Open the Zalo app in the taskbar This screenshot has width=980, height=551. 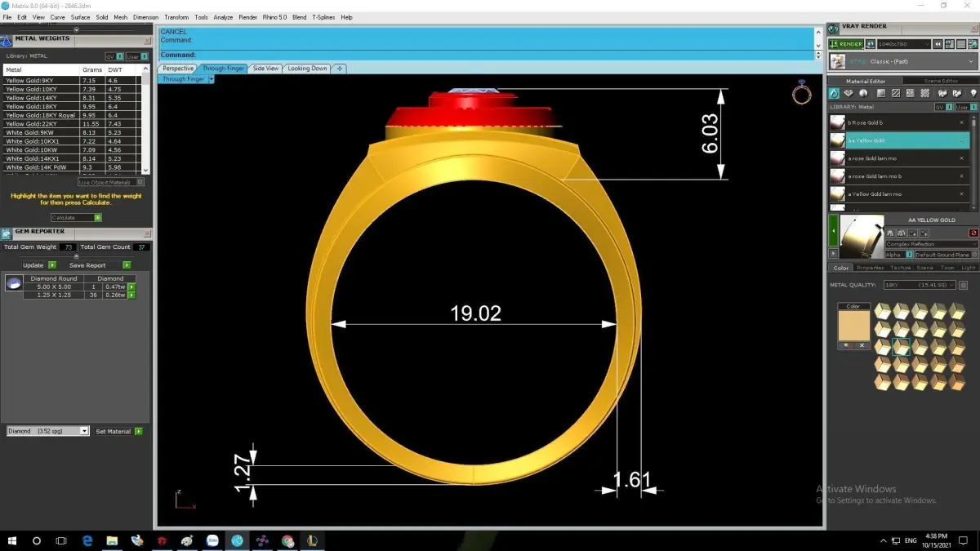pos(212,540)
